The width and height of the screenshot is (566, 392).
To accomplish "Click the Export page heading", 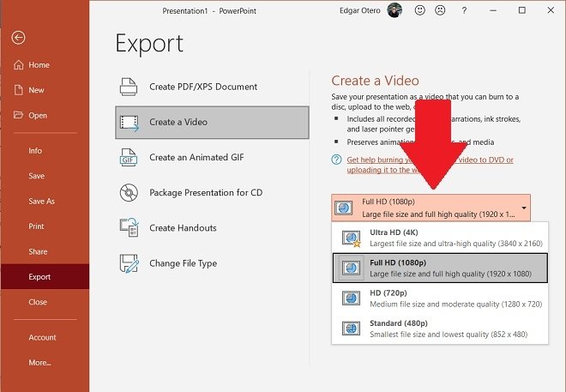I will 149,44.
